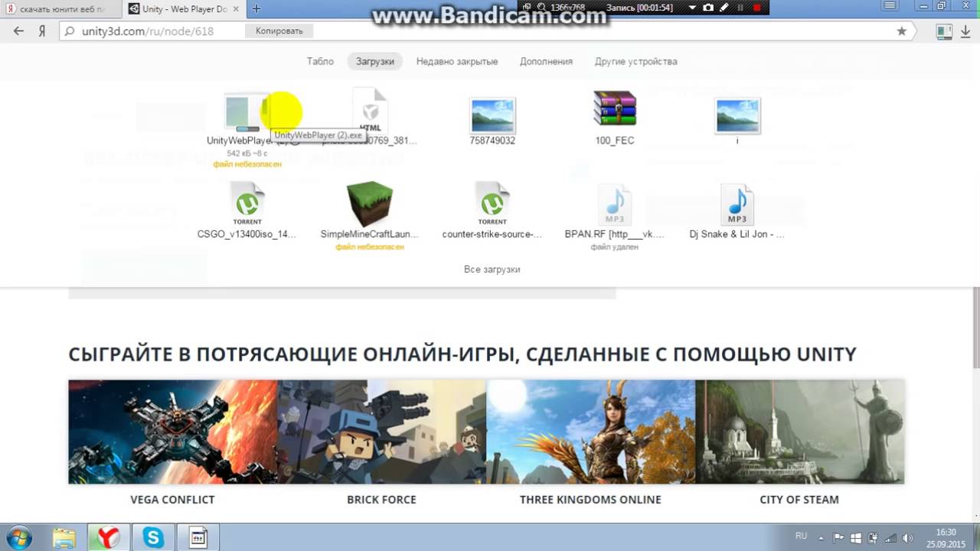Open the document app taskbar icon
Image resolution: width=980 pixels, height=551 pixels.
tap(198, 537)
